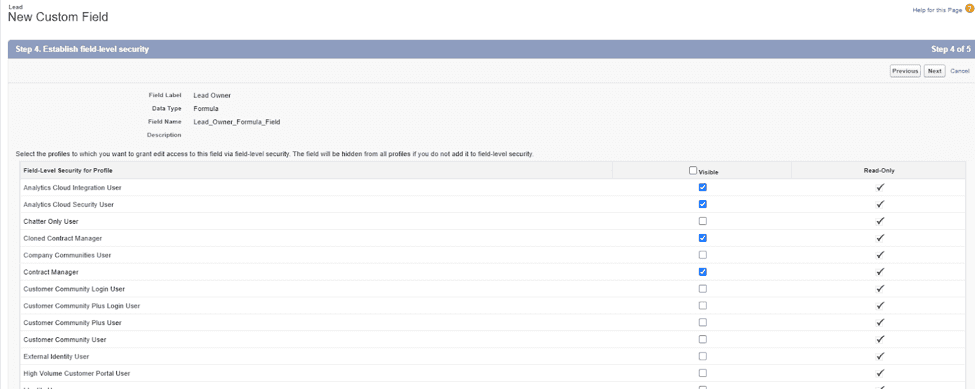This screenshot has width=975, height=389.
Task: Uncheck Visible for Cloned Contract Manager
Action: tap(703, 237)
